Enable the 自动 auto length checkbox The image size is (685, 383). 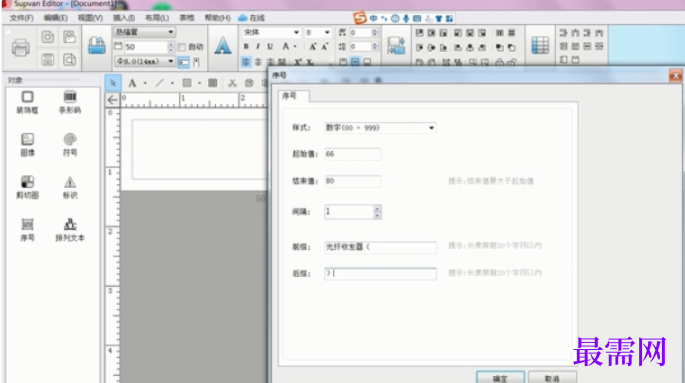(x=182, y=47)
